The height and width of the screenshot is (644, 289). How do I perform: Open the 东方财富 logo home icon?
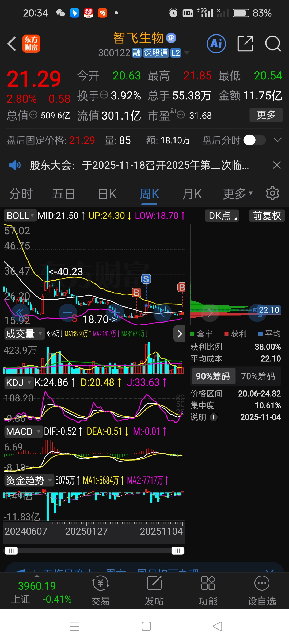31,44
